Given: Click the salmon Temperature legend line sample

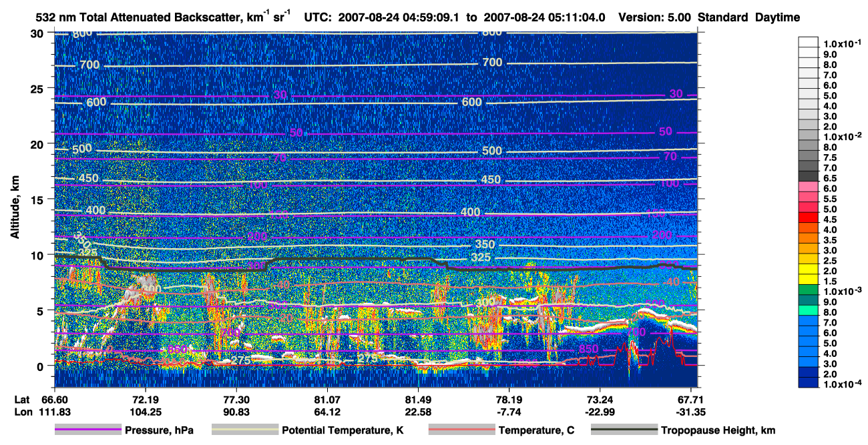Looking at the screenshot, I should [x=462, y=430].
